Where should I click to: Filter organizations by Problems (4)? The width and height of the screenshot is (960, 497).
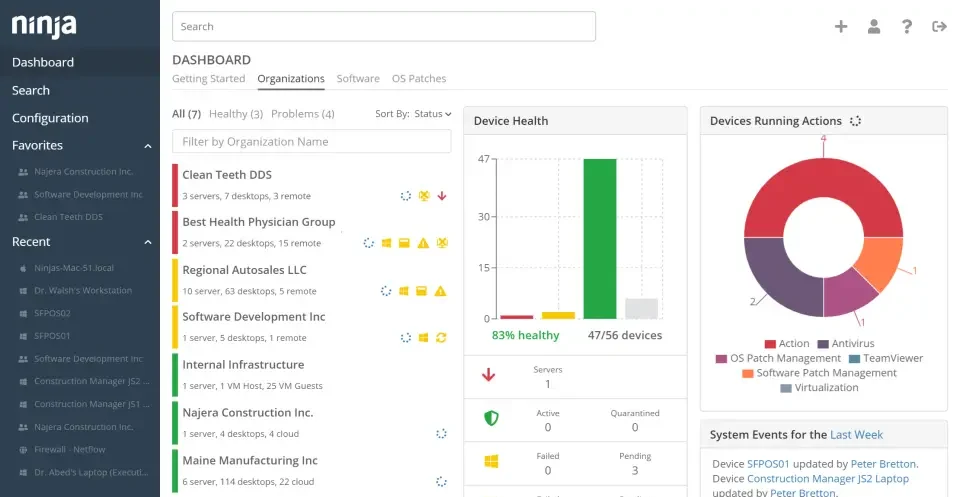(x=302, y=114)
